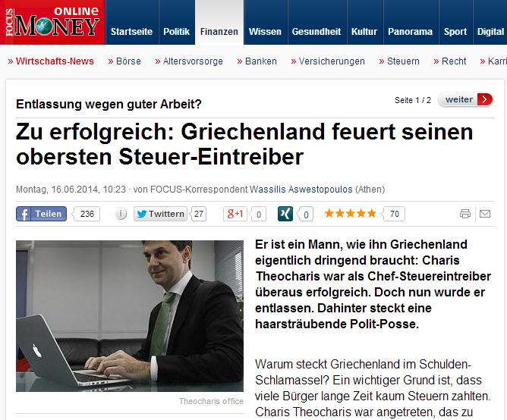Rate article with the fifth star
The height and width of the screenshot is (420, 507).
point(371,214)
